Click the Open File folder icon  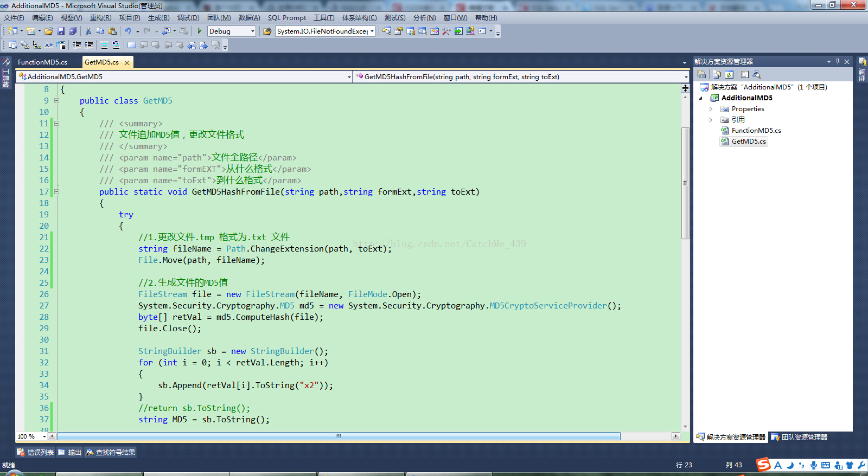(x=49, y=31)
